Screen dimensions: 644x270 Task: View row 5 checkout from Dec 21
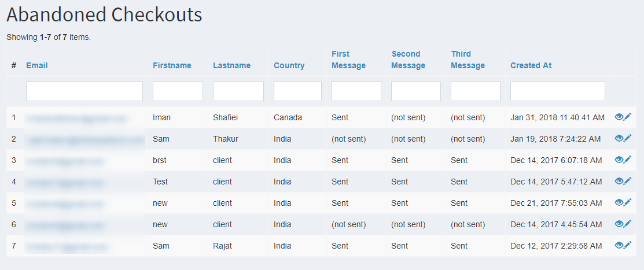tap(619, 203)
